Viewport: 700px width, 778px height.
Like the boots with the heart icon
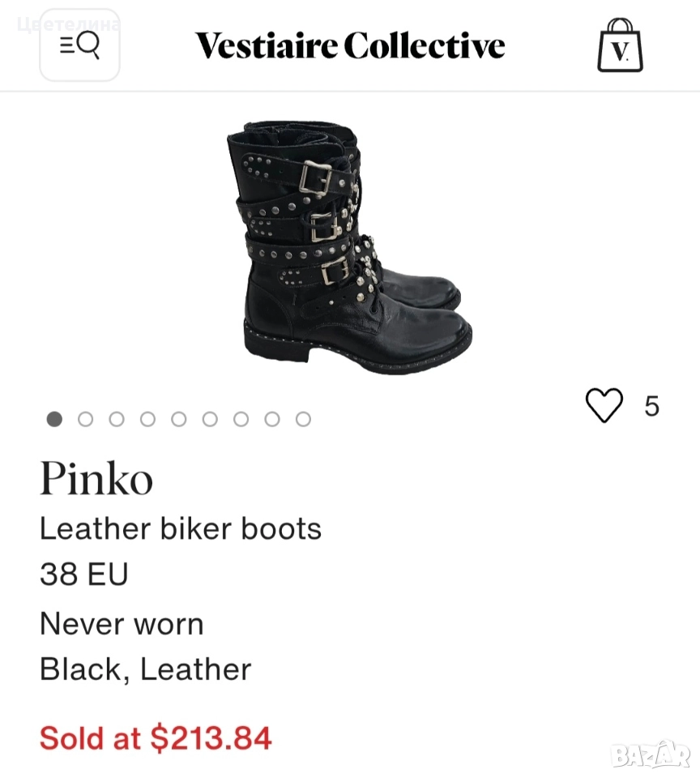tap(604, 405)
